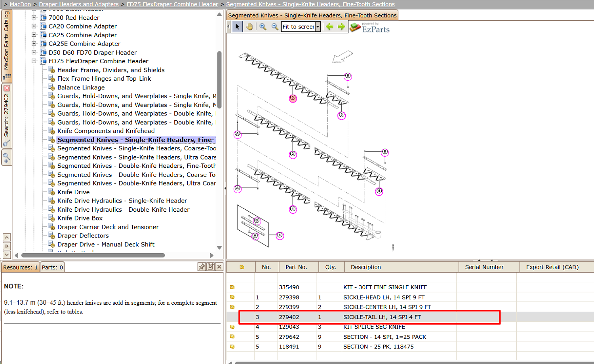The width and height of the screenshot is (594, 364).
Task: Expand the 7000 Red Header tree node
Action: (x=34, y=17)
